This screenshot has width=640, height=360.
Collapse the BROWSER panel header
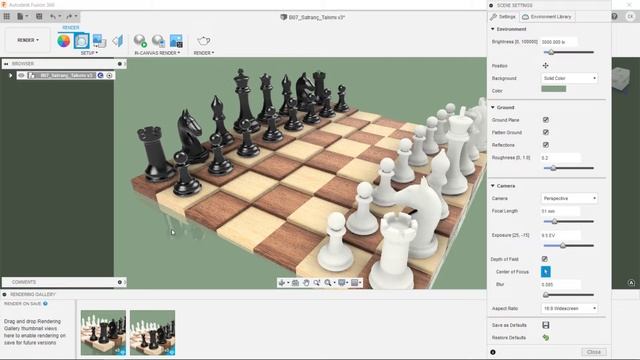(6, 64)
